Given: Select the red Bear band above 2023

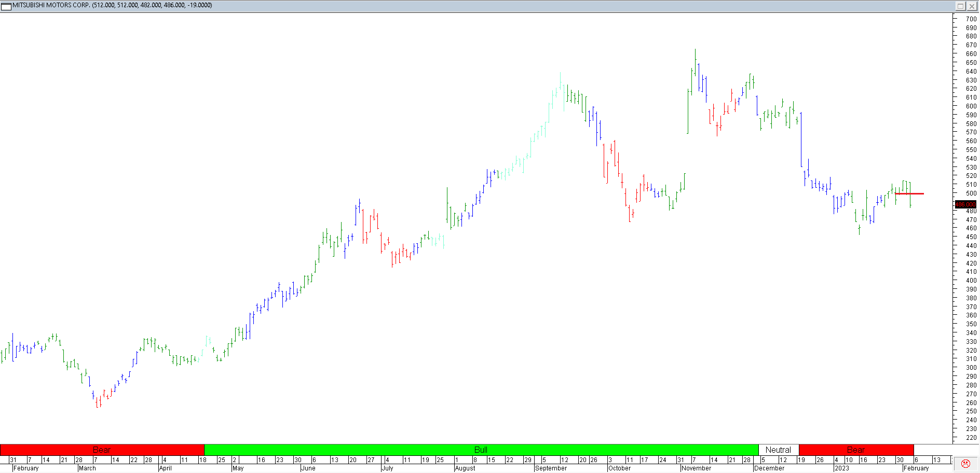Looking at the screenshot, I should click(x=856, y=450).
